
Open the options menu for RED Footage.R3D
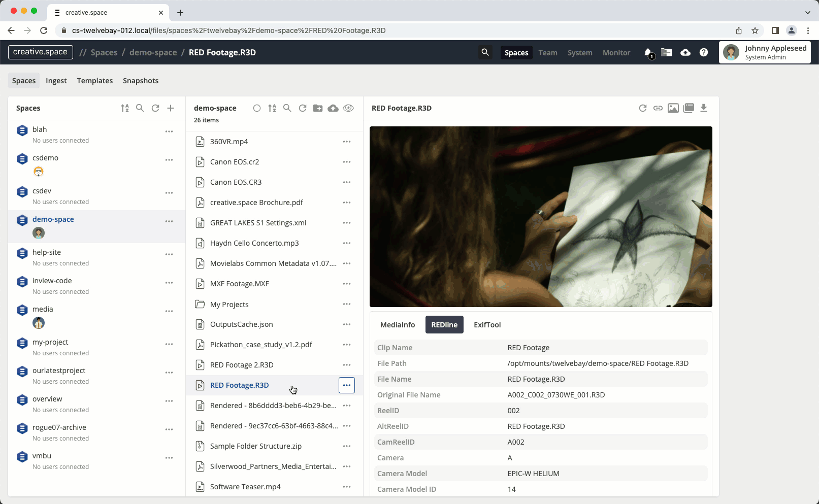click(x=347, y=385)
